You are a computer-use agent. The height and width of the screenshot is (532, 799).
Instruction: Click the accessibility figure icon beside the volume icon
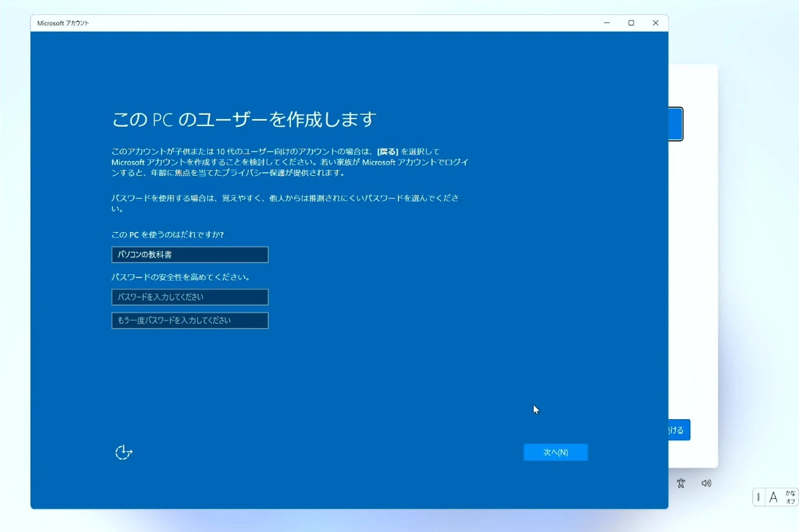click(681, 483)
